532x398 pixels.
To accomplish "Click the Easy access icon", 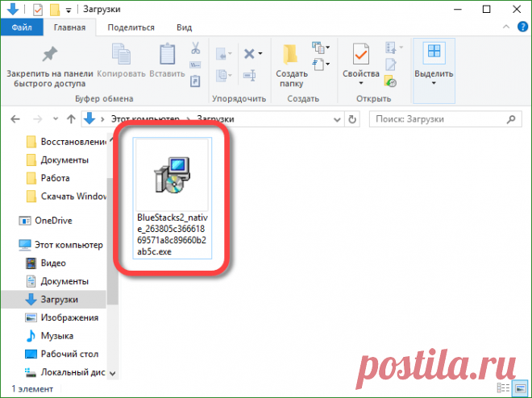I will pos(318,64).
